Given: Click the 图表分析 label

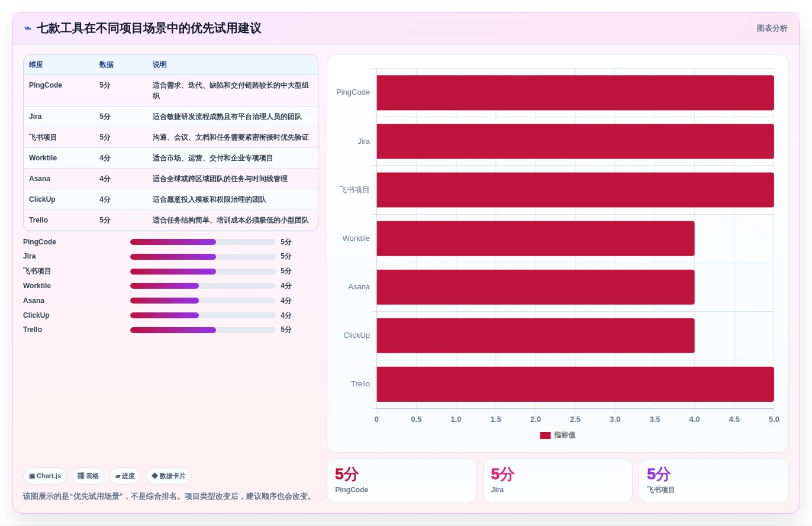Looking at the screenshot, I should (x=772, y=28).
